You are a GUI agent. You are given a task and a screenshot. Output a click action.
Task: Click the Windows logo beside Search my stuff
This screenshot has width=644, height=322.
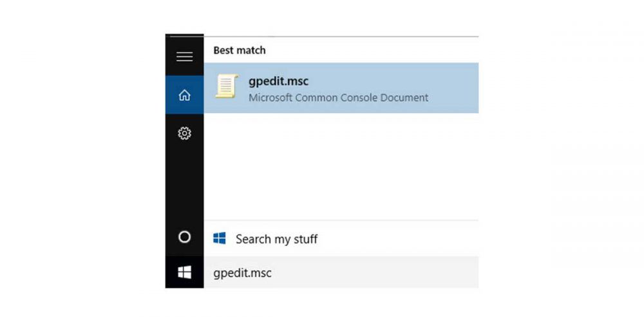pos(220,239)
